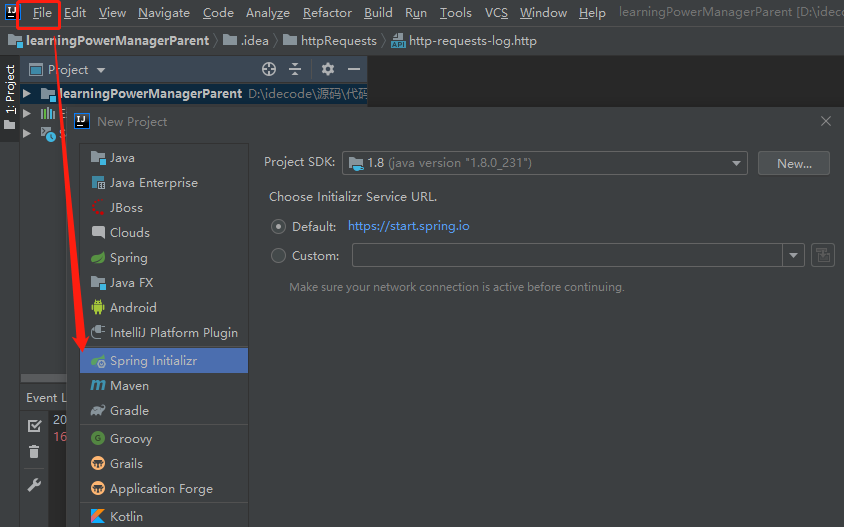Select Spring project type

point(164,258)
